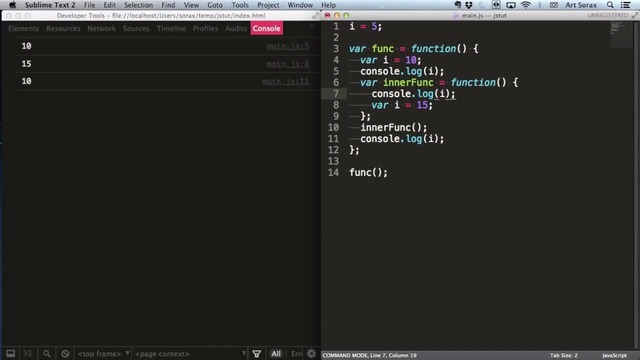This screenshot has width=640, height=360.
Task: Open search with the DevTools magnifier icon
Action: click(47, 353)
